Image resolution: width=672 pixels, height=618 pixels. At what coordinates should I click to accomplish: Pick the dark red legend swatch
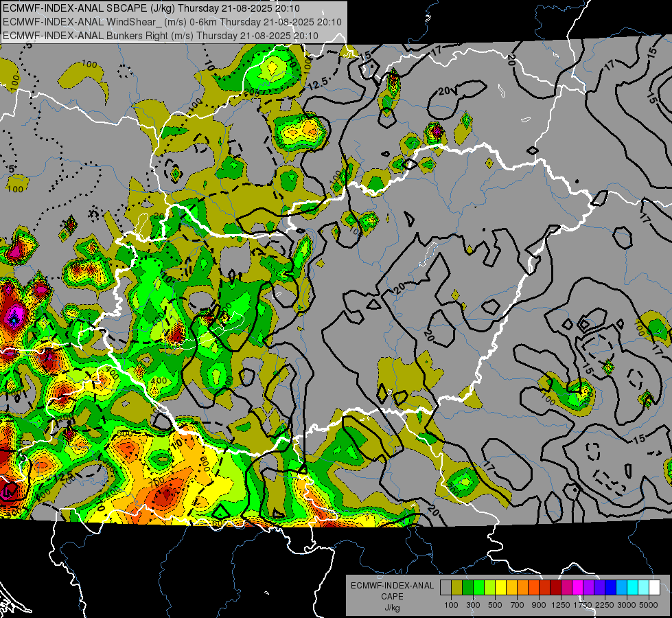click(x=555, y=587)
